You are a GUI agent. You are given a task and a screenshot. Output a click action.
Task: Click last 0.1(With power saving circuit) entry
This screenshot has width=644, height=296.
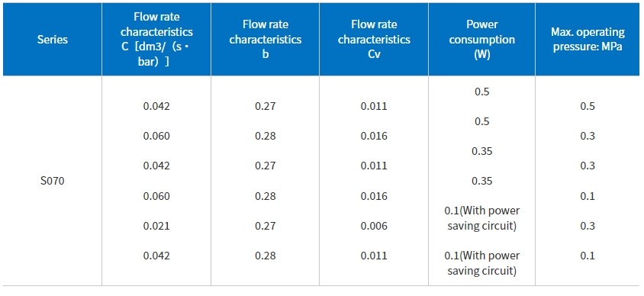coord(481,263)
